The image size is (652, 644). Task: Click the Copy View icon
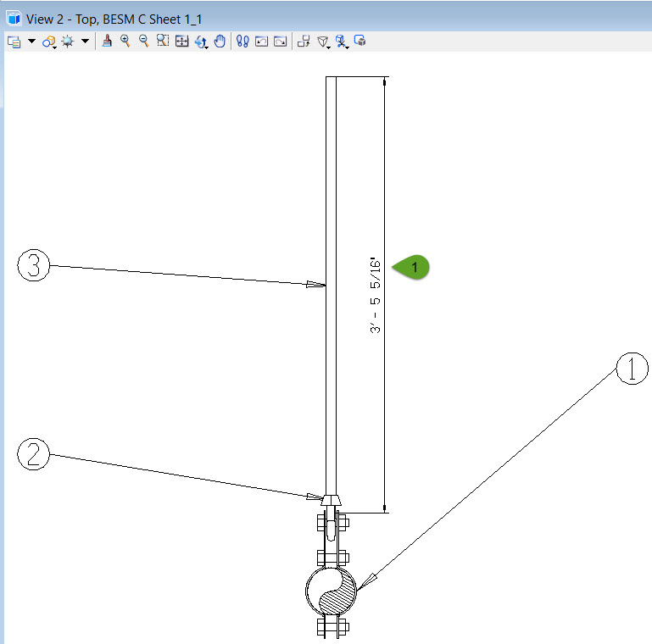pyautogui.click(x=304, y=42)
